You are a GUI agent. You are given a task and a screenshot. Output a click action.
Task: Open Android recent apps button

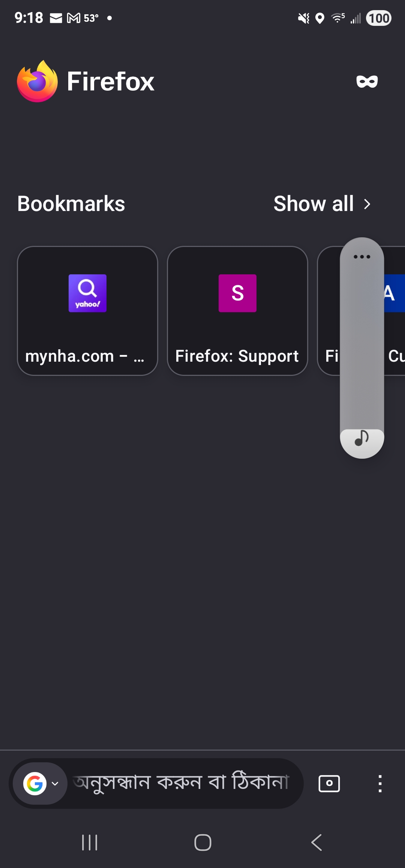pyautogui.click(x=90, y=843)
